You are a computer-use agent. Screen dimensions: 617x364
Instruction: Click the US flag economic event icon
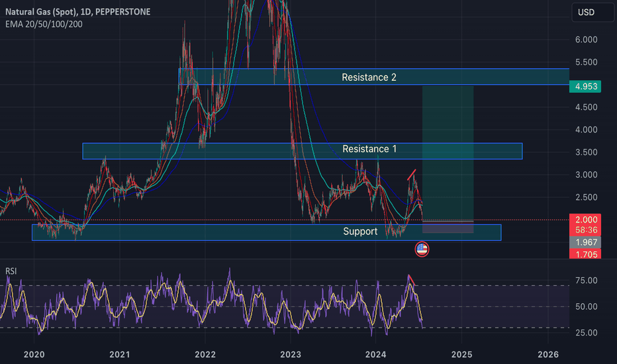(422, 249)
